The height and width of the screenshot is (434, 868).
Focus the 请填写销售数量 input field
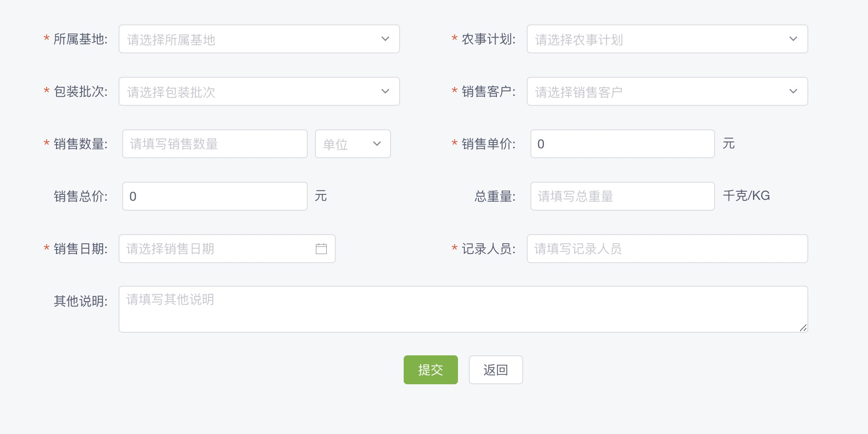pyautogui.click(x=215, y=144)
